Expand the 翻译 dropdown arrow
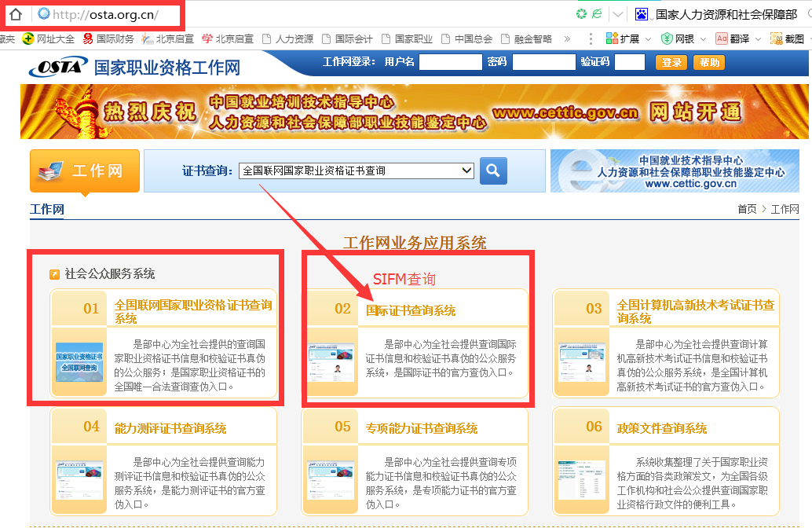812x528 pixels. [758, 38]
